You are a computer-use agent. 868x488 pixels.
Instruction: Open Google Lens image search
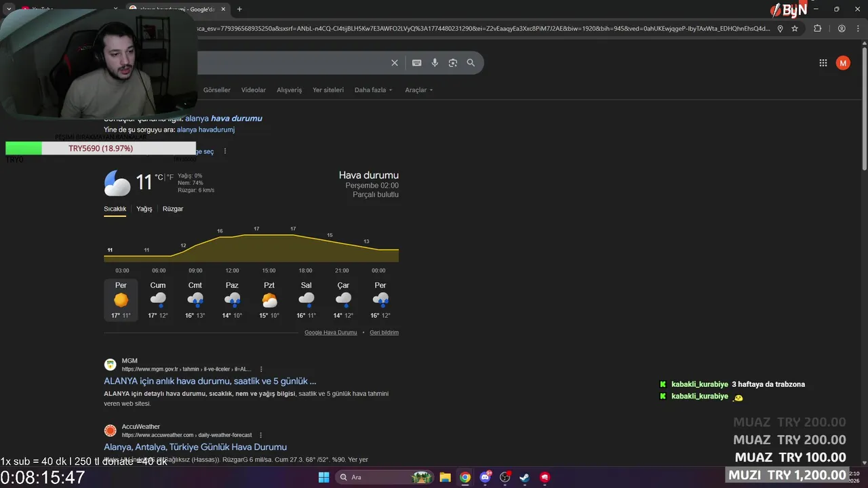point(453,63)
